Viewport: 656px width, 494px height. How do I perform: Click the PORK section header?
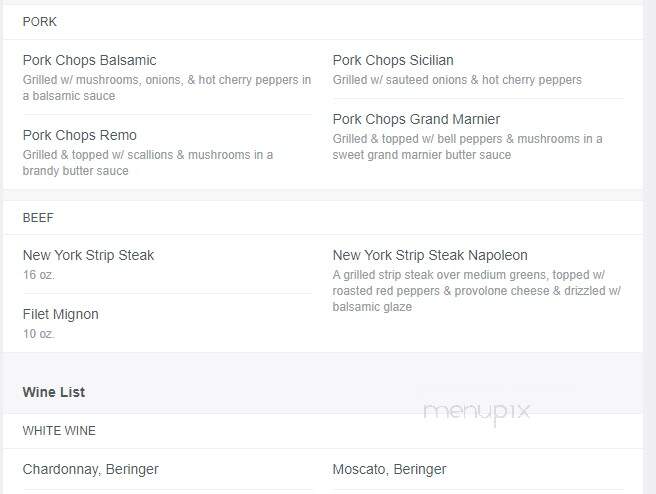click(40, 22)
